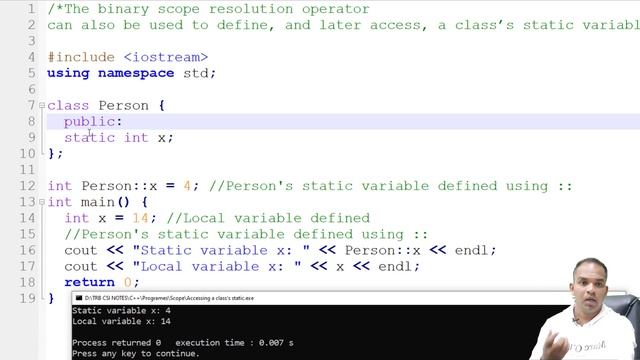This screenshot has height=360, width=640.
Task: Click the "Static variable x: " string literal
Action: pyautogui.click(x=221, y=250)
